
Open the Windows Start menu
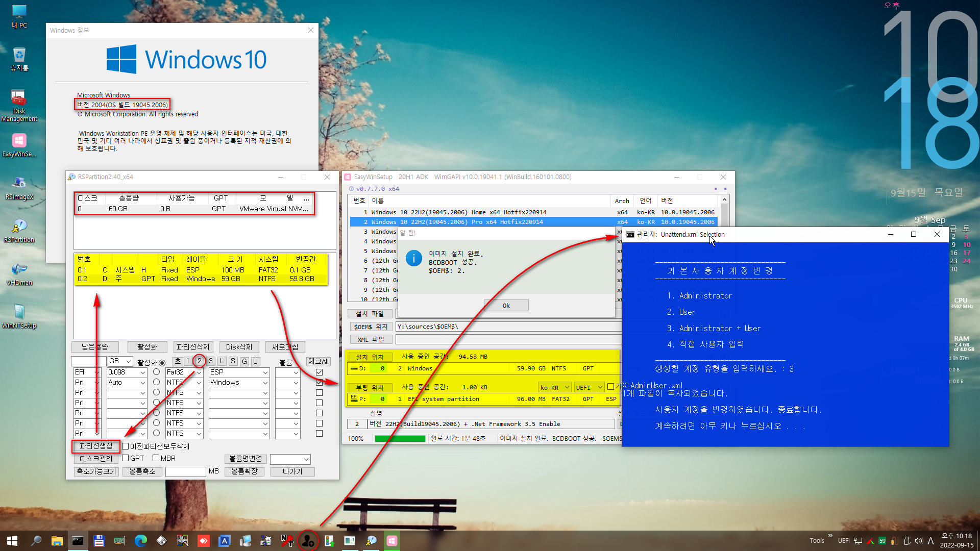click(12, 541)
